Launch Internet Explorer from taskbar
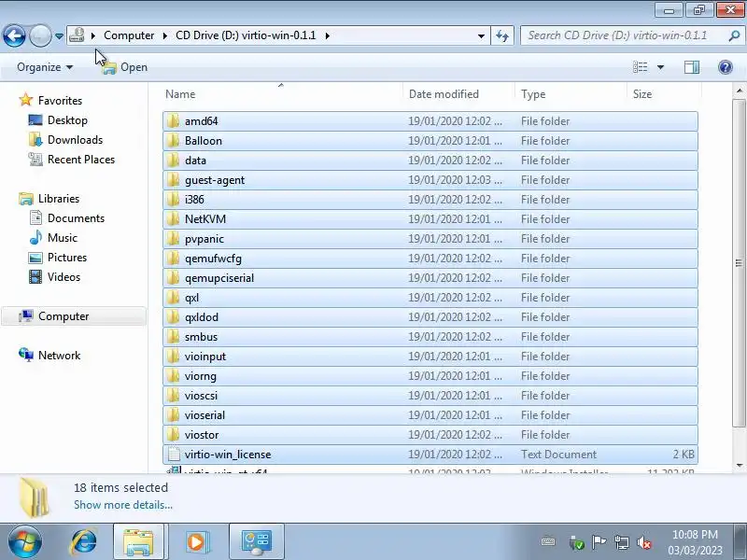 tap(84, 542)
